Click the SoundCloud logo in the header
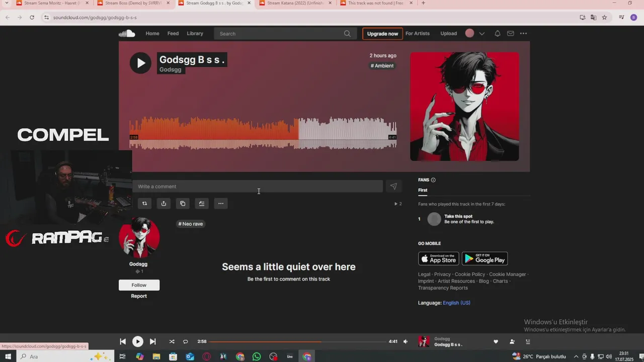This screenshot has width=644, height=362. pos(127,34)
